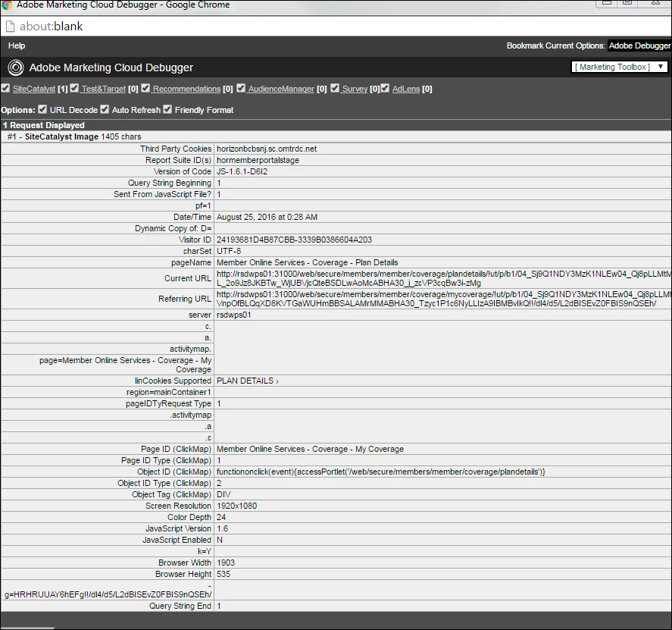Click the region=mainContainer1 label

point(168,392)
